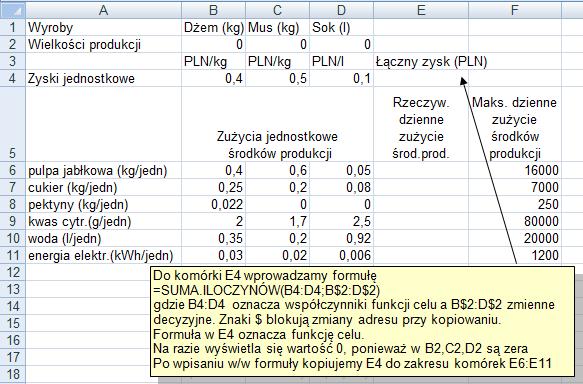This screenshot has width=583, height=384.
Task: Select max value 80000
Action: pyautogui.click(x=515, y=221)
